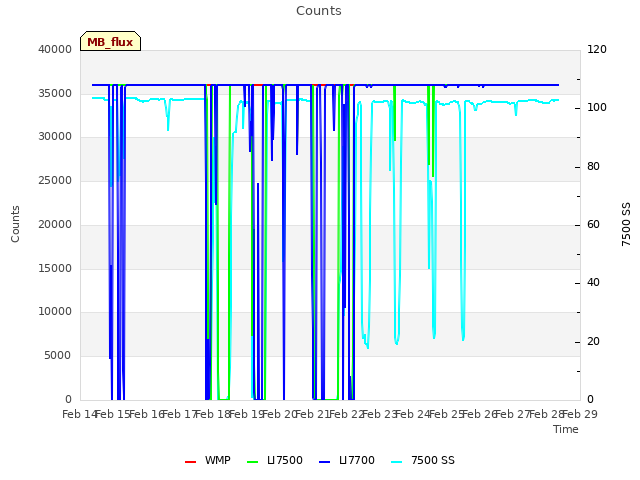The height and width of the screenshot is (480, 640).
Task: Click the 80 right-axis tick label
Action: [x=593, y=167]
